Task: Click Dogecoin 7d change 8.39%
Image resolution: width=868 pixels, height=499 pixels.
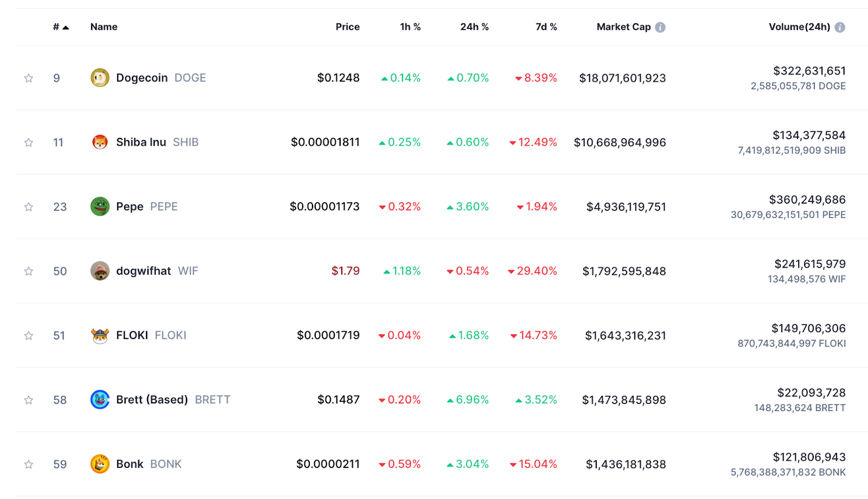Action: 536,78
